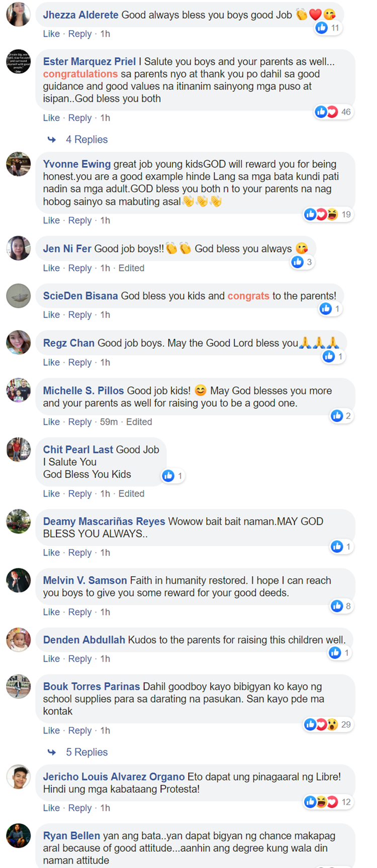This screenshot has height=868, width=377.
Task: Open Ryan Bellen's profile name
Action: (71, 836)
